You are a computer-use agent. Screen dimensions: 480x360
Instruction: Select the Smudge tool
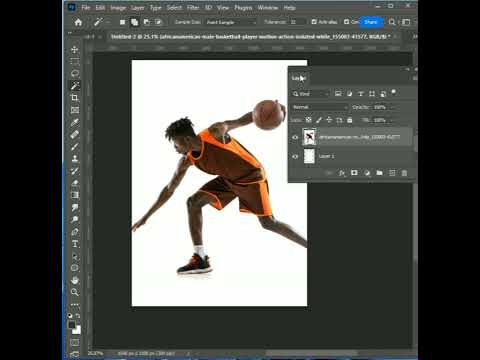coord(75,207)
